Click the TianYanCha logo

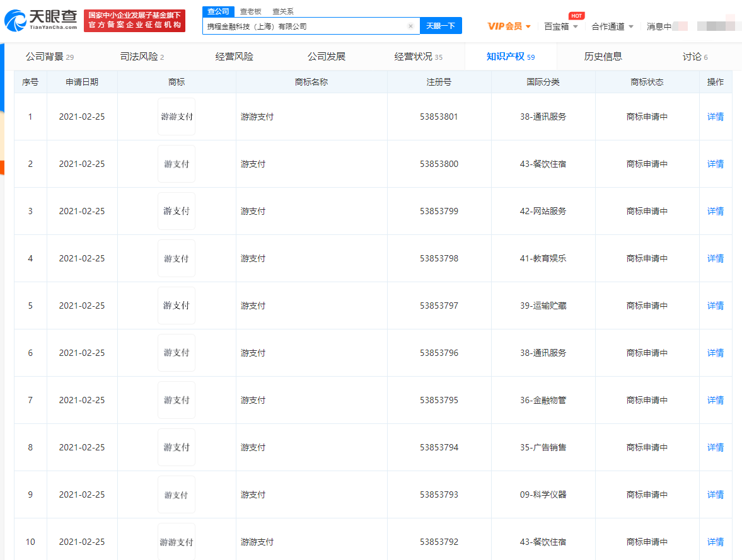pyautogui.click(x=41, y=20)
